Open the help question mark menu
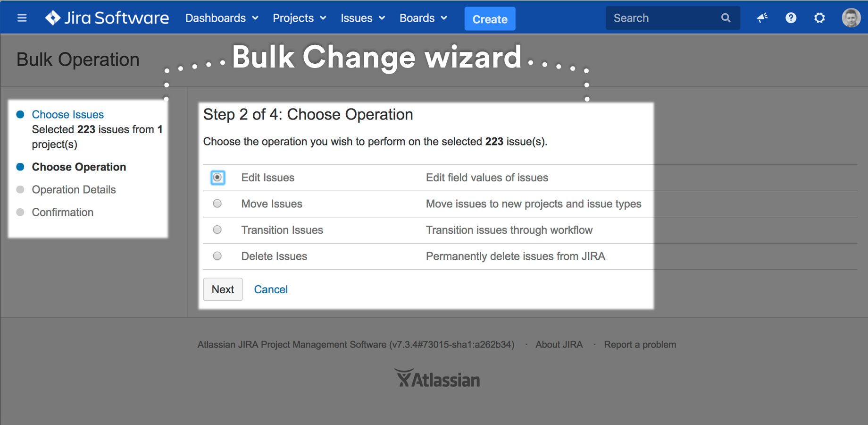 (791, 18)
